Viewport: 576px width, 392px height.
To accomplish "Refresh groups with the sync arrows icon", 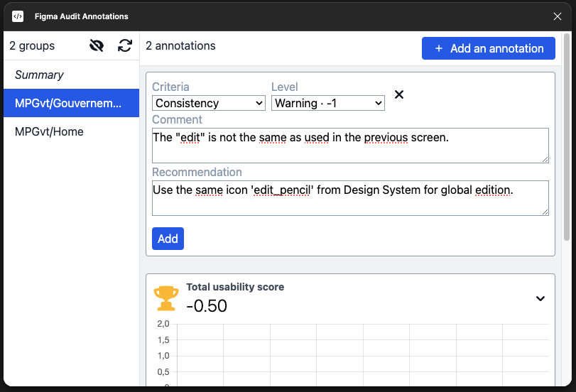I will pos(125,45).
